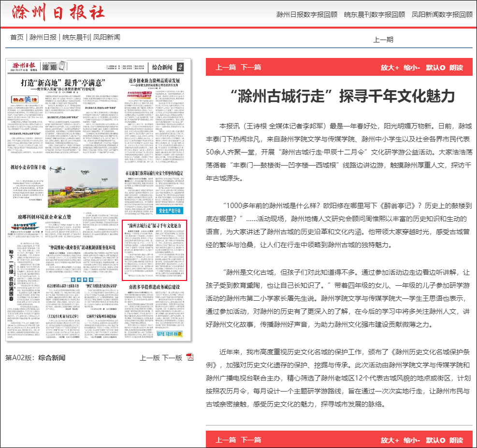Select 皖东晨刊 in the navigation bar
This screenshot has width=477, height=448.
point(76,37)
